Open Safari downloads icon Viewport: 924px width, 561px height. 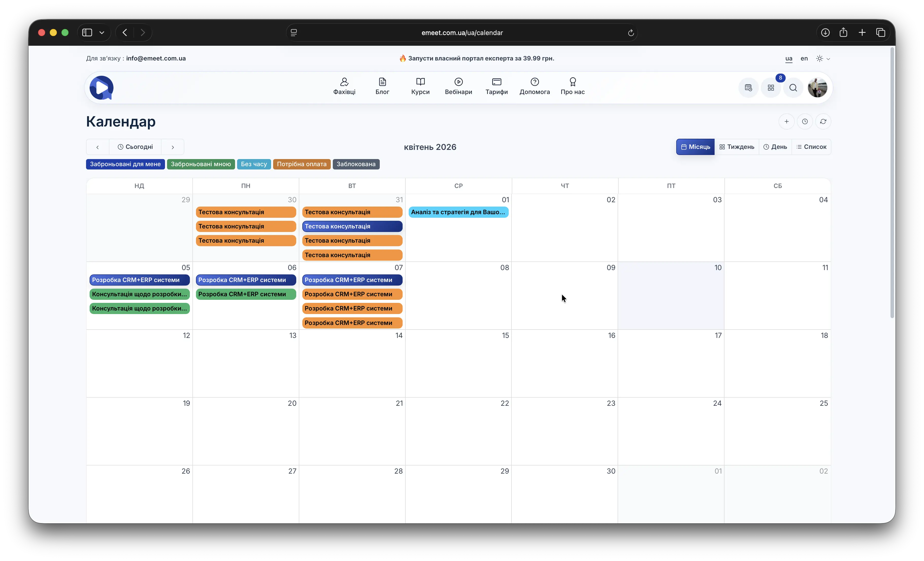[x=825, y=33]
